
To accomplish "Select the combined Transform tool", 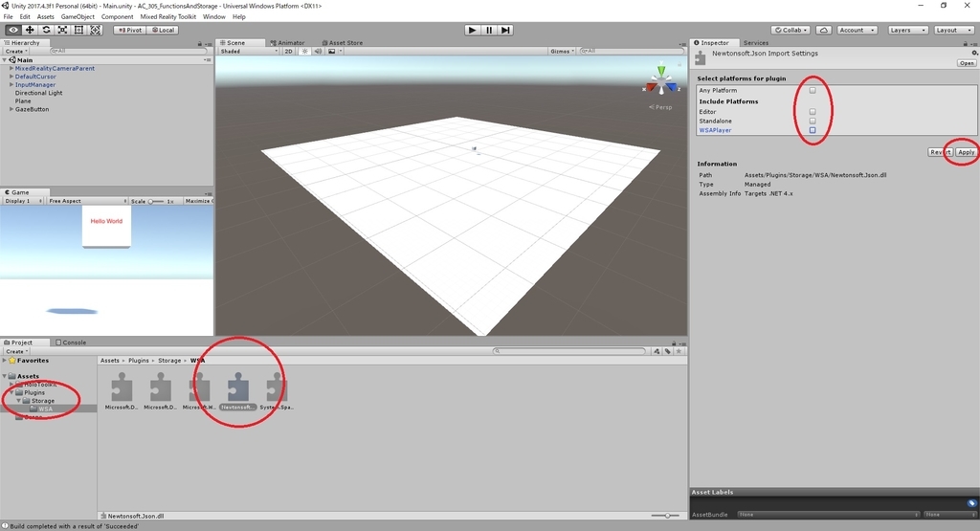I will pos(95,30).
